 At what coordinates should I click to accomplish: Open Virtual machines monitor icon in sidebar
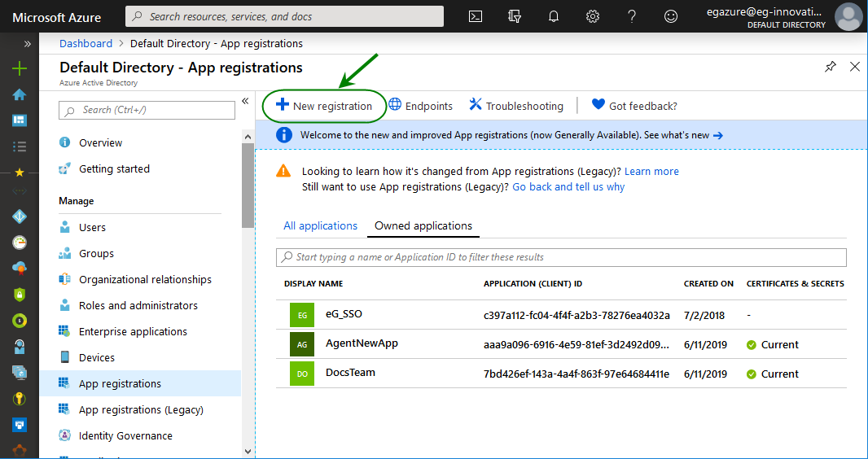pos(20,373)
